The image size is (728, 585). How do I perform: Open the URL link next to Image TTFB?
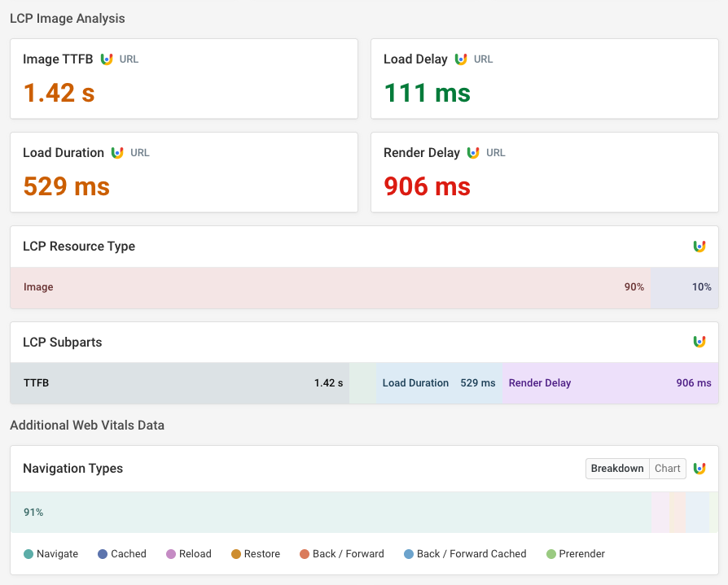point(128,59)
